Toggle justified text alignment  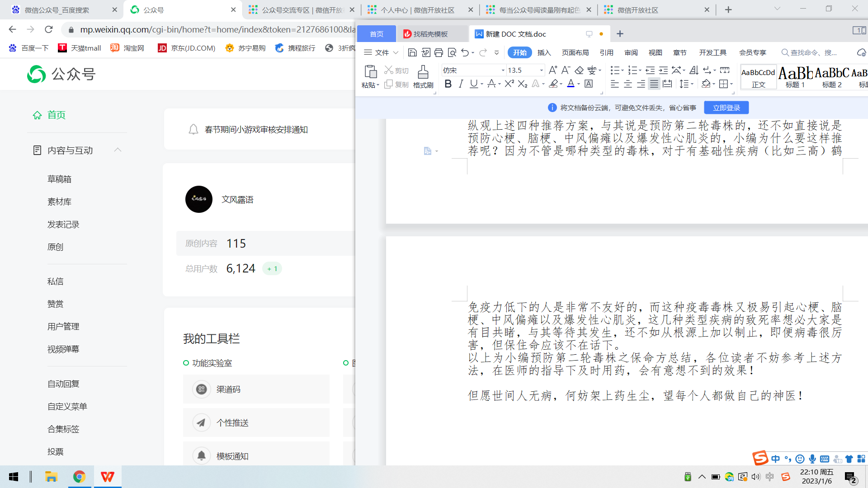pos(654,84)
